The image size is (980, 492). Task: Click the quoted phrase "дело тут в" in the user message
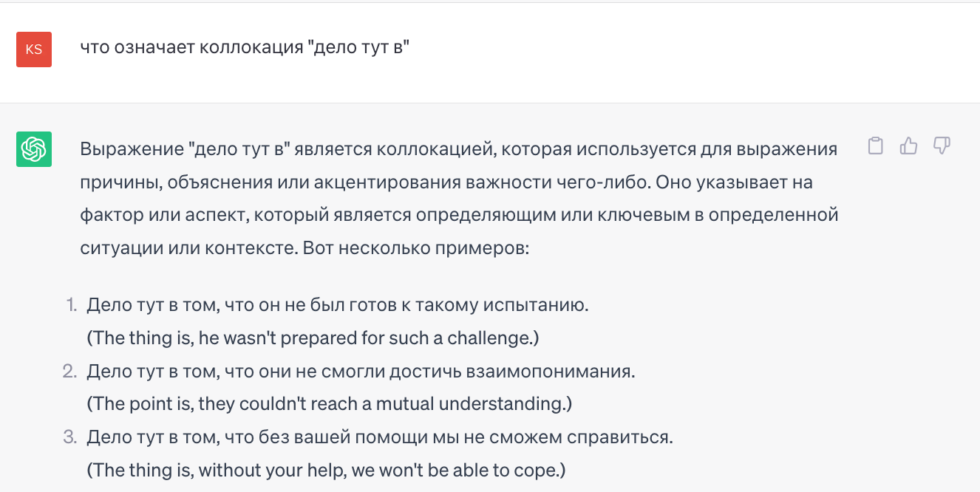358,48
